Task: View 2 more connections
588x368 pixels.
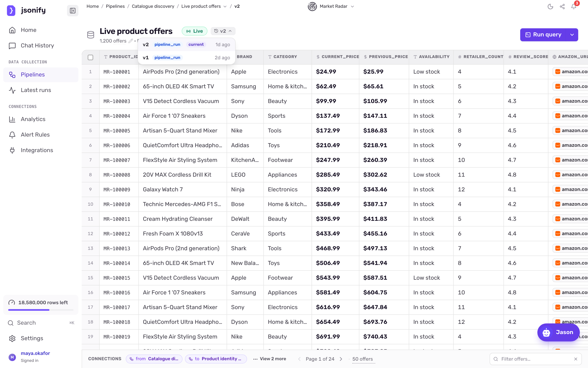Action: [x=269, y=359]
